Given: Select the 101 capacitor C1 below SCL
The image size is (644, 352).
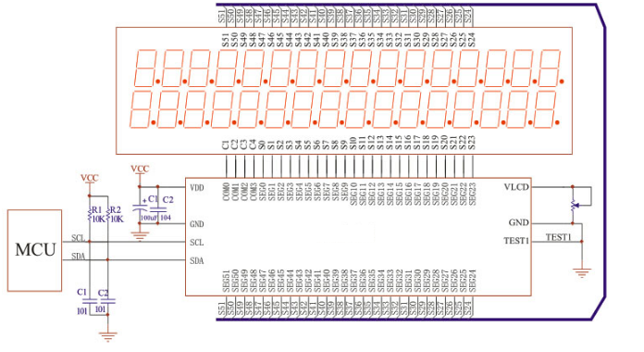Looking at the screenshot, I should pyautogui.click(x=89, y=301).
